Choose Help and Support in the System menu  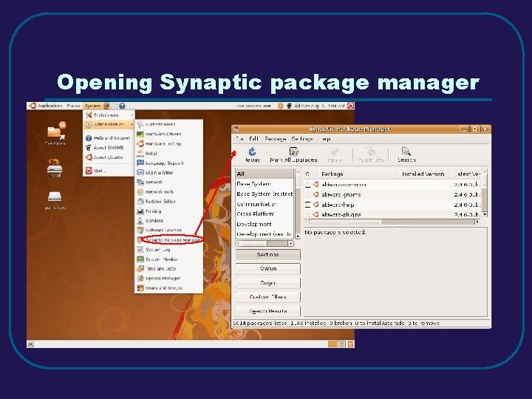(x=109, y=138)
